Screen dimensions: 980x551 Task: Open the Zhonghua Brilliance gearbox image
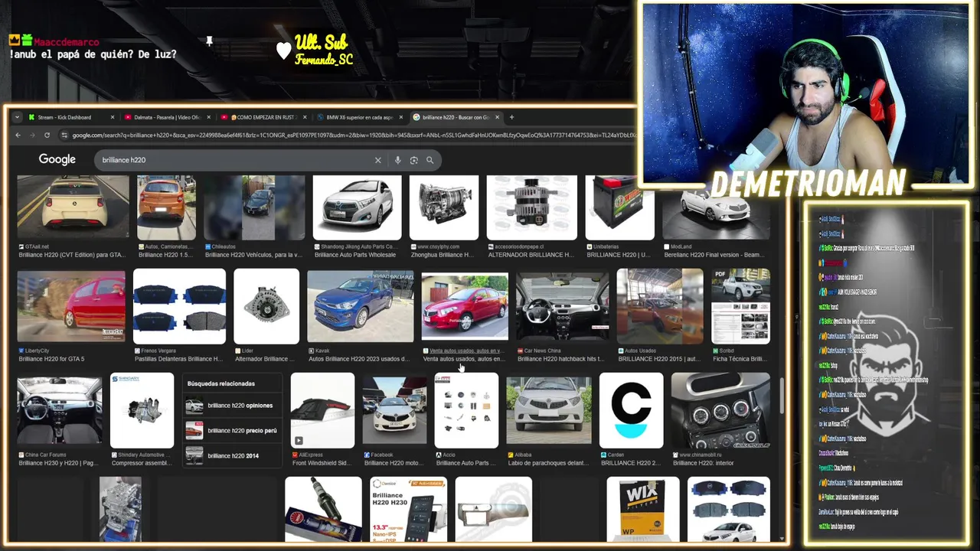444,207
